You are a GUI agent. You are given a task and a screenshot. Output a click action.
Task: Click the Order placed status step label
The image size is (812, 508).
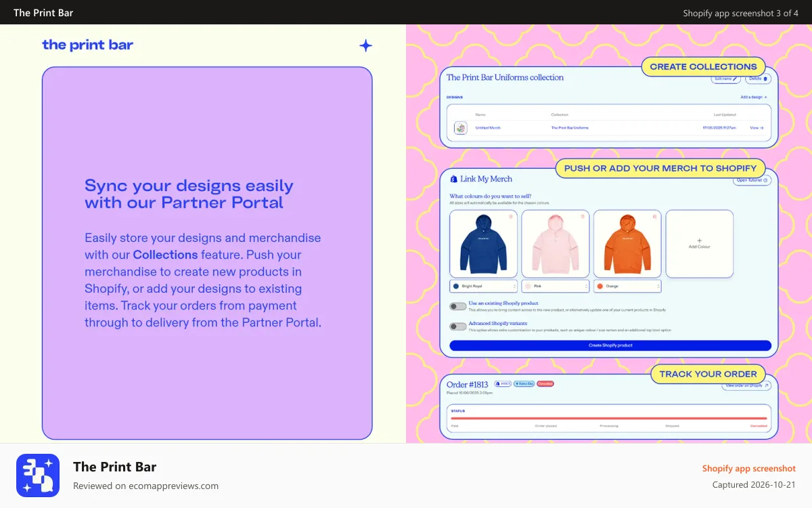click(x=545, y=426)
